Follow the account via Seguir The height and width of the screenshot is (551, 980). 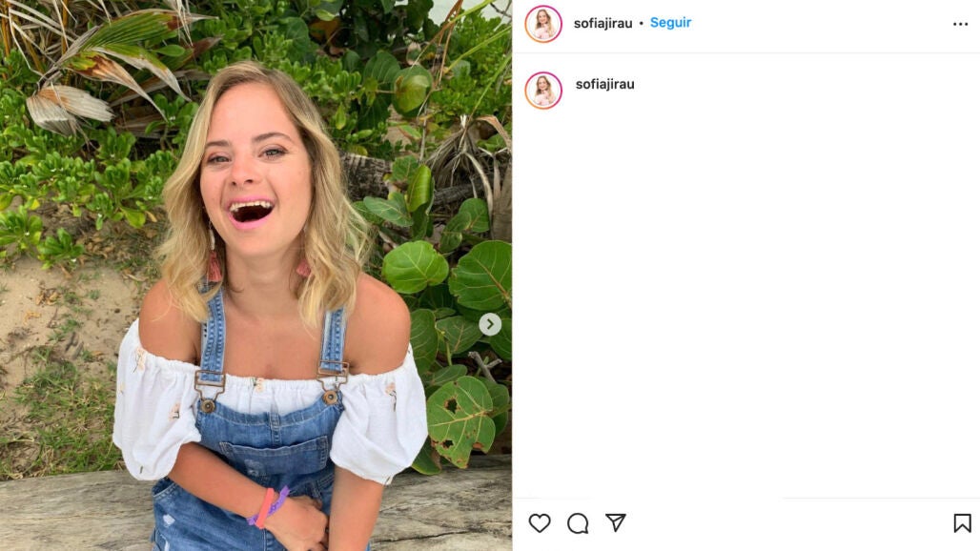click(670, 23)
